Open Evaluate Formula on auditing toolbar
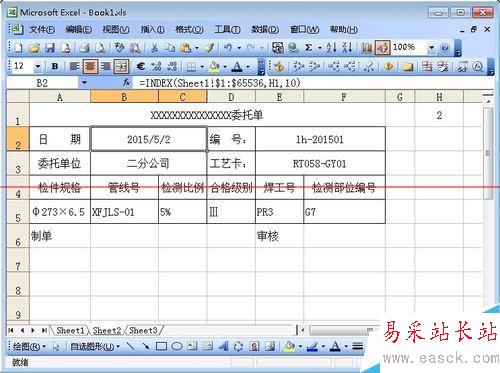 click(478, 67)
